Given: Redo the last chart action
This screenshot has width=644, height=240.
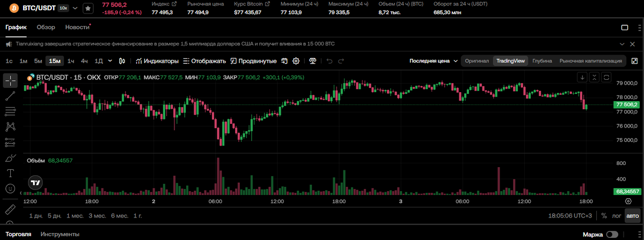Looking at the screenshot, I should click(341, 61).
